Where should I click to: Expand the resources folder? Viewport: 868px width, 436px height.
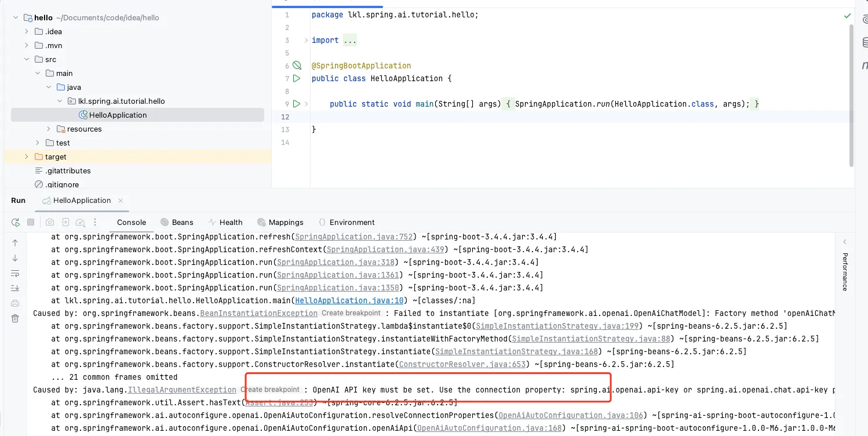point(49,129)
